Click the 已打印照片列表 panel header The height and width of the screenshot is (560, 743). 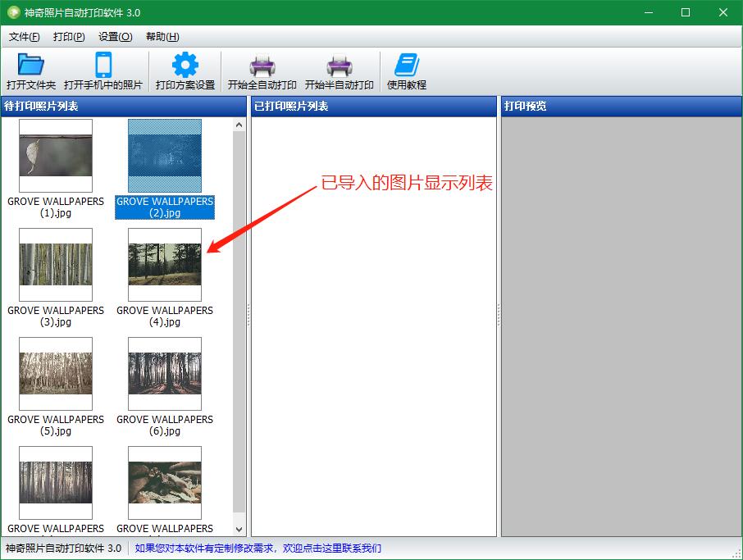click(x=373, y=107)
